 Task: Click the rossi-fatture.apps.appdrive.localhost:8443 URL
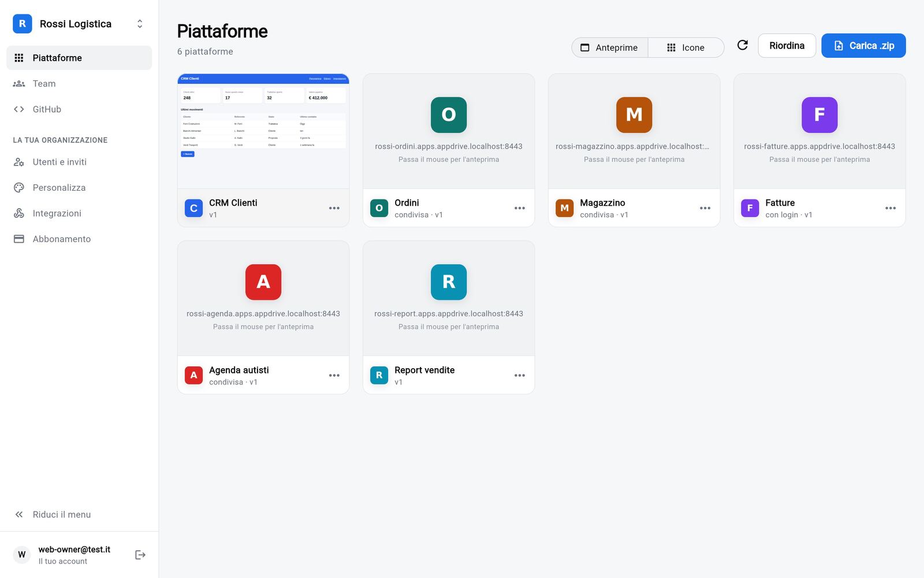click(819, 146)
